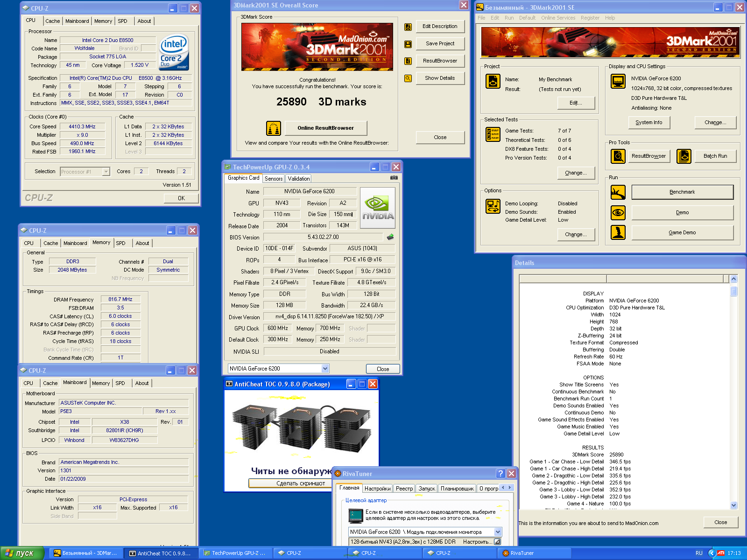Click the monitor icon in RivaTuner target adapter
The image size is (747, 560).
coord(356,515)
